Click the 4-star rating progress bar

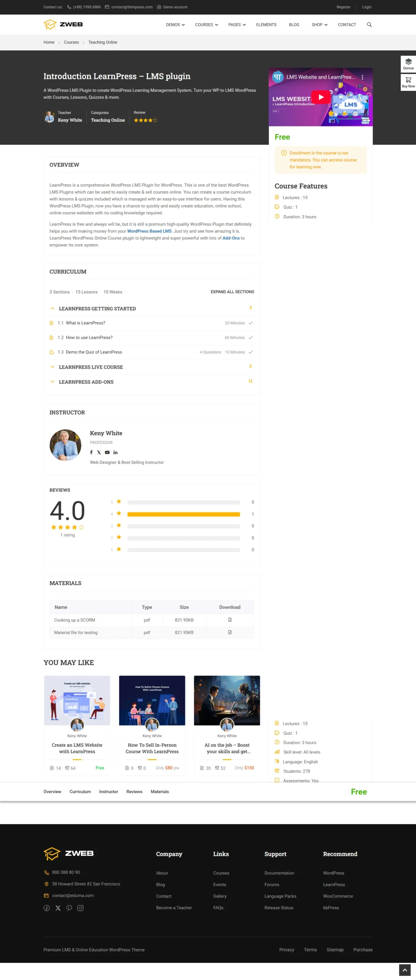click(184, 514)
